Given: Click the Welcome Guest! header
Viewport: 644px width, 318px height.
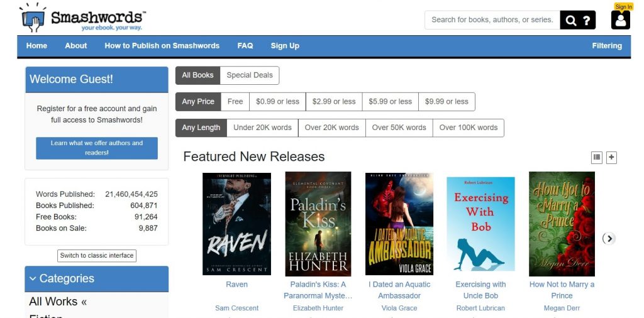Looking at the screenshot, I should (x=97, y=80).
